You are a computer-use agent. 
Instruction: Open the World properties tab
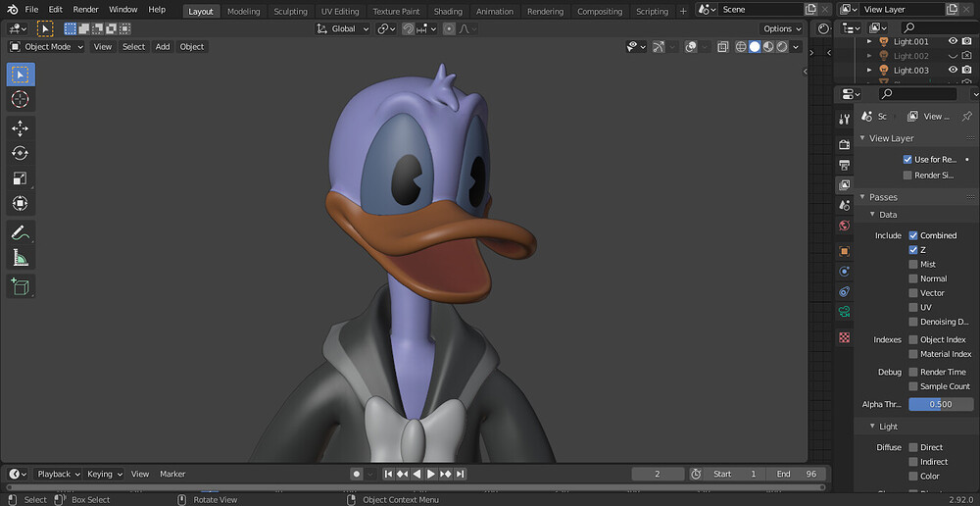845,226
